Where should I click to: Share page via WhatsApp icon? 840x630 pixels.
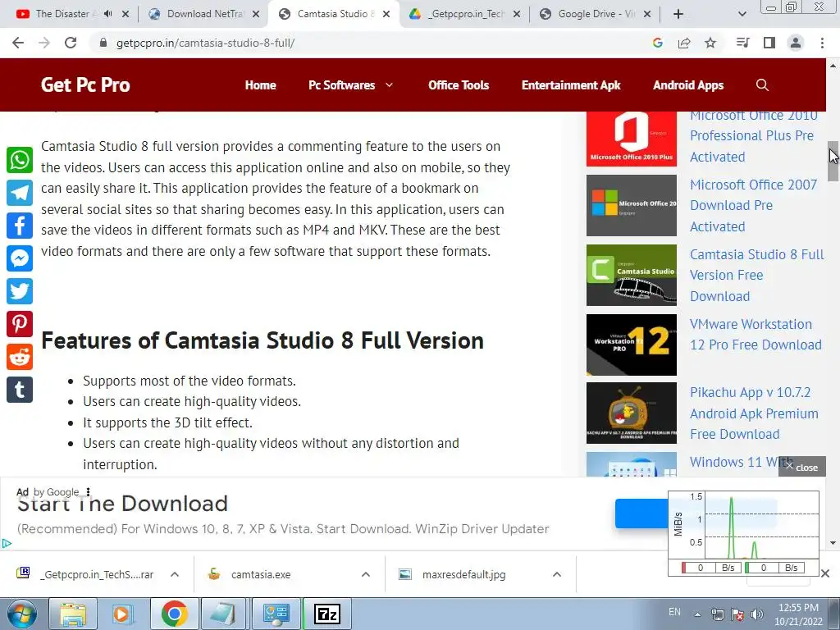point(20,160)
